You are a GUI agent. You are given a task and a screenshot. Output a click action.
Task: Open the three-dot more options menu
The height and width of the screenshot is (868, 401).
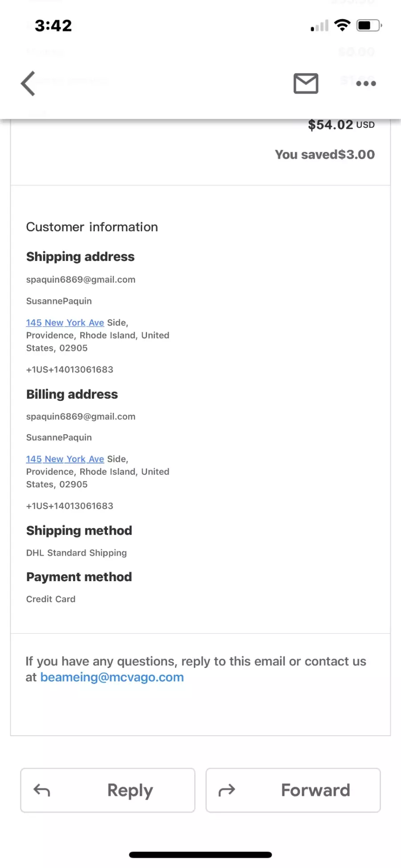click(366, 83)
